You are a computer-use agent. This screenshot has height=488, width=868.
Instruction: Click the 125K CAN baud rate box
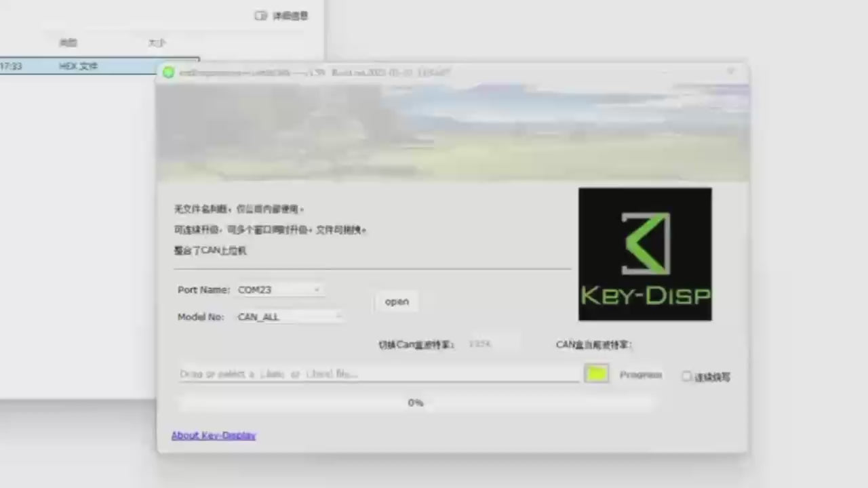(x=492, y=344)
